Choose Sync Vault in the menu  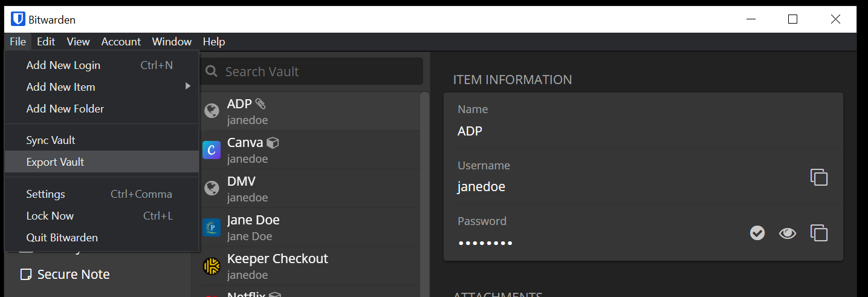tap(51, 140)
